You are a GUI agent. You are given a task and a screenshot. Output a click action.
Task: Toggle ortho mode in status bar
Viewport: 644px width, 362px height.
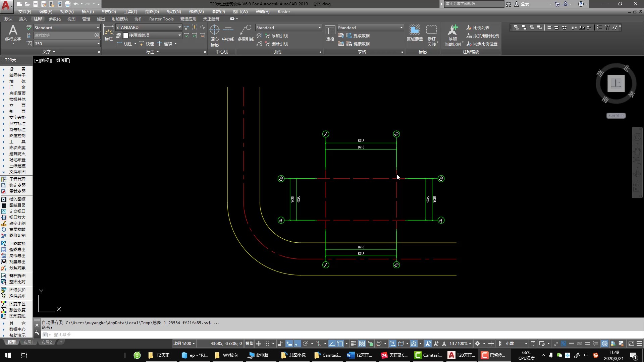click(x=297, y=344)
